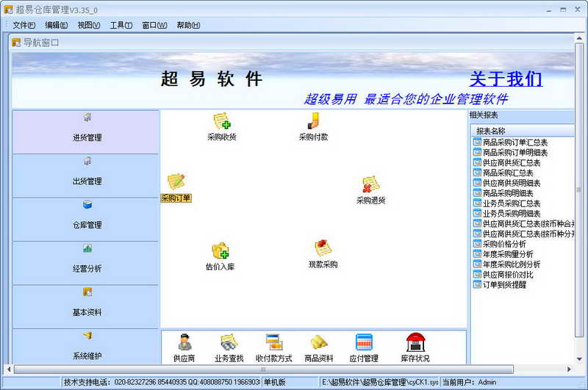The height and width of the screenshot is (390, 588).
Task: Expand the 仓库管理 sidebar section
Action: 87,218
